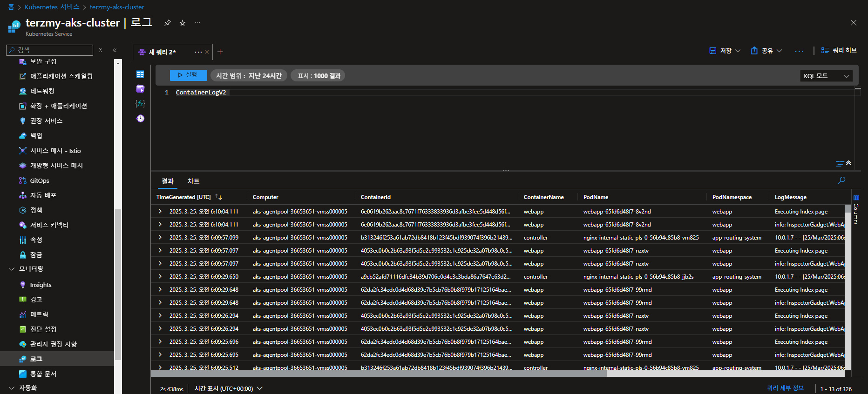Open the ellipsis menu on '새 쿼리 2*' tab
Screen dimensions: 868x394
tap(198, 52)
